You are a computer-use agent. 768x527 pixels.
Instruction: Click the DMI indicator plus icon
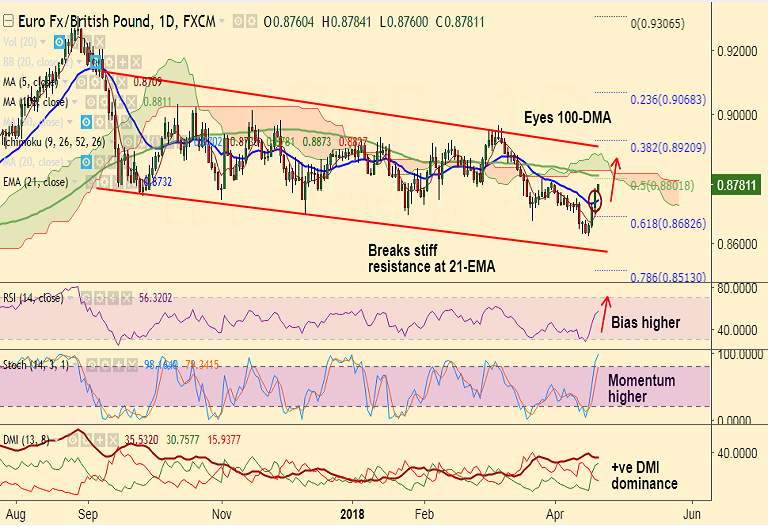tap(100, 440)
